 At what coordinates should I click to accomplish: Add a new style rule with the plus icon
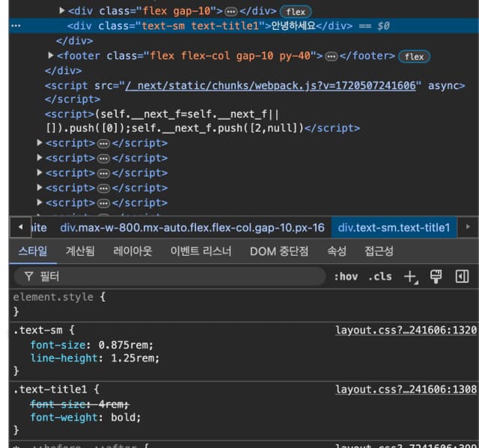click(411, 277)
